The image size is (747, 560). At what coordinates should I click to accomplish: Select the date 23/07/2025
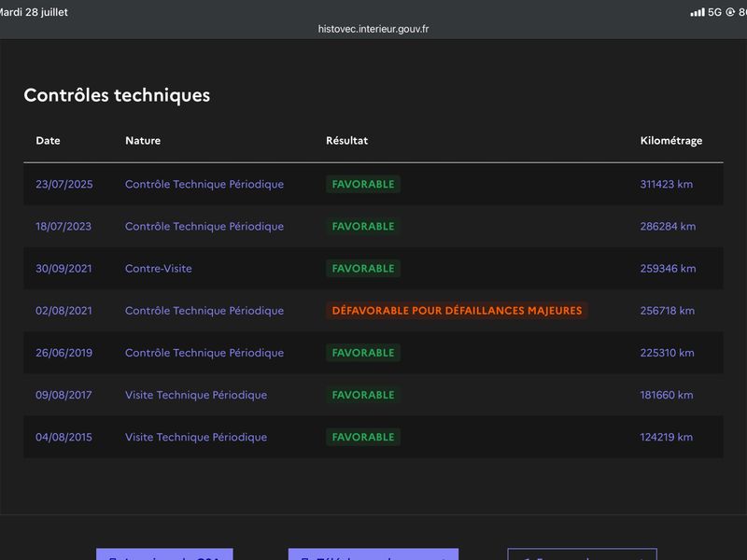tap(64, 184)
